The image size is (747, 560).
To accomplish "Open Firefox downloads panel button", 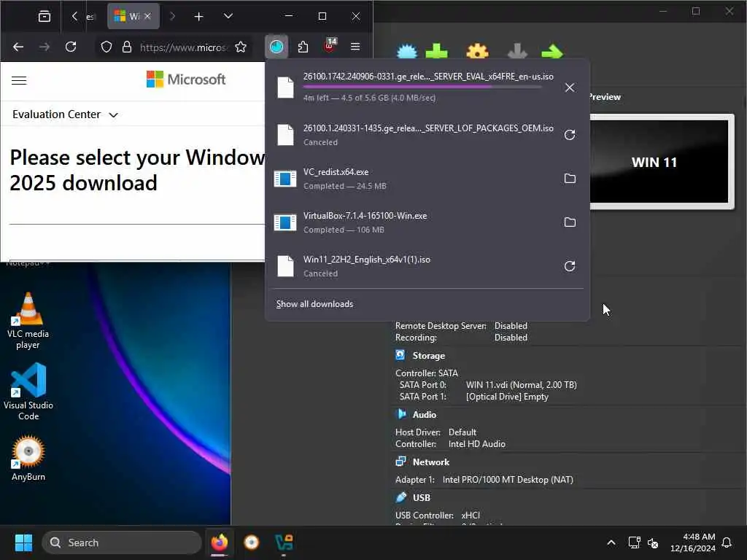I will 276,47.
